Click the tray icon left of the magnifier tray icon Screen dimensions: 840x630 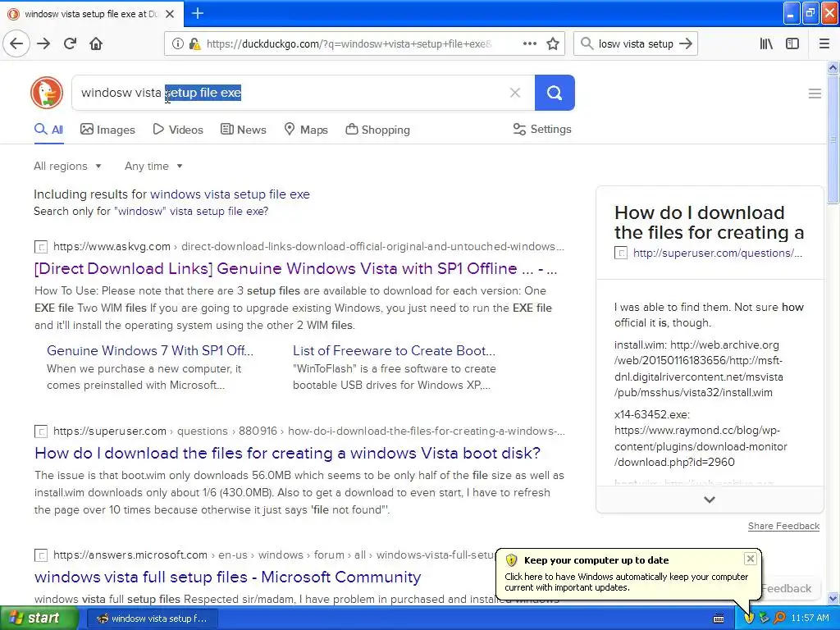coord(764,618)
